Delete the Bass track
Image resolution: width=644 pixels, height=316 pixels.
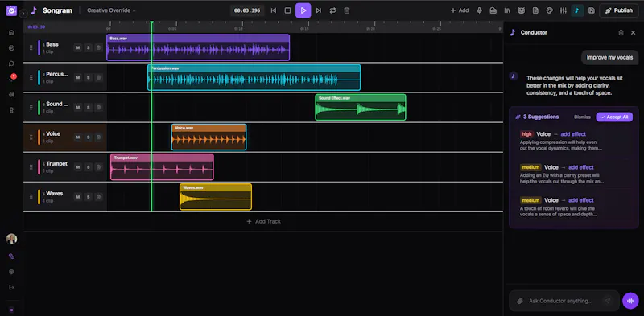98,47
